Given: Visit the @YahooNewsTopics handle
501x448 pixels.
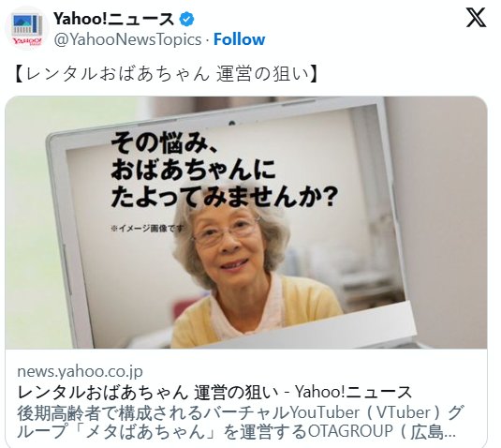Looking at the screenshot, I should click(127, 39).
